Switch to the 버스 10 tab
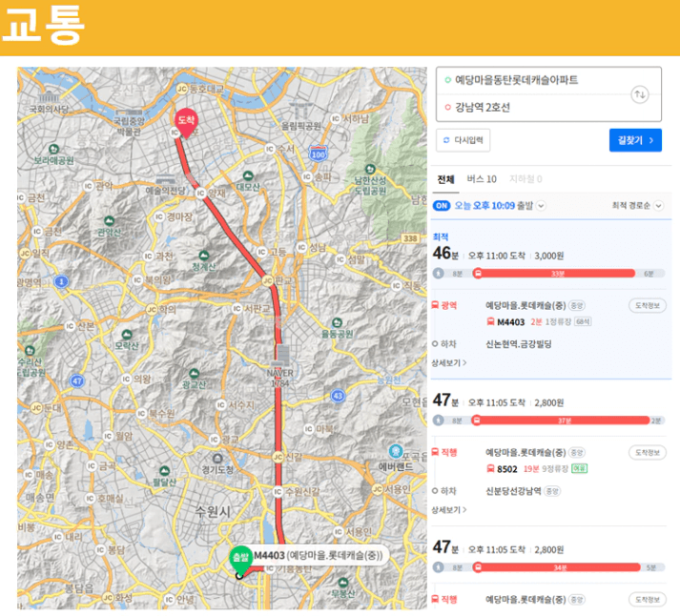 pos(482,179)
